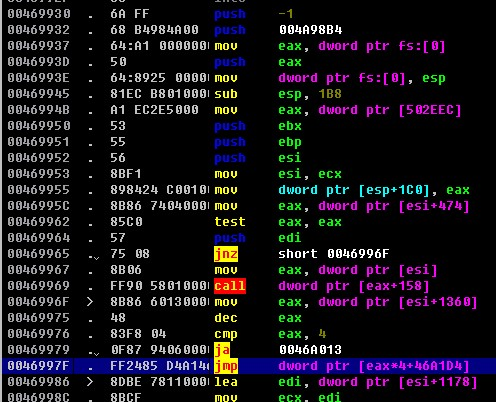496x402 pixels.
Task: Click the push operand '-1'
Action: 286,14
